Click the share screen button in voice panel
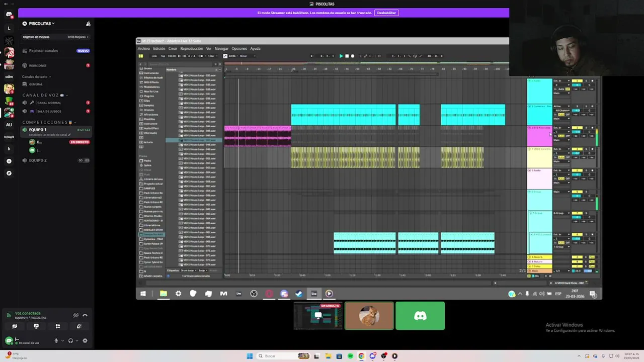The image size is (644, 362). point(36,326)
